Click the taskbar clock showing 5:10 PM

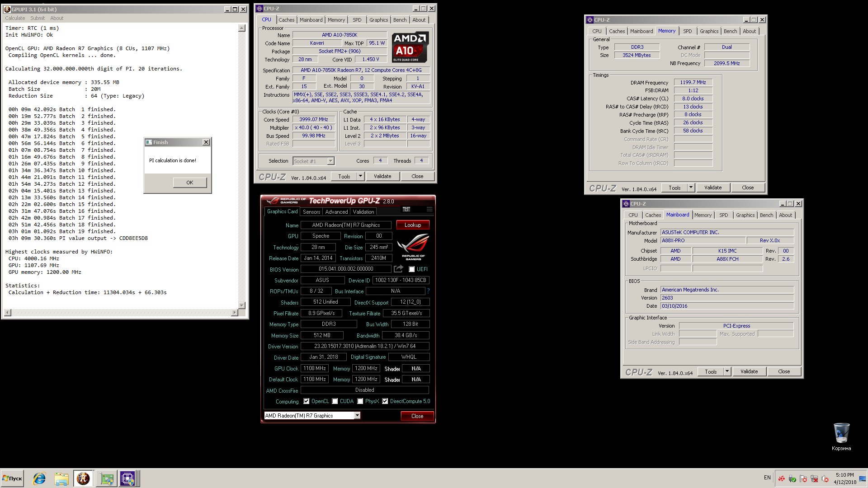[x=844, y=479]
